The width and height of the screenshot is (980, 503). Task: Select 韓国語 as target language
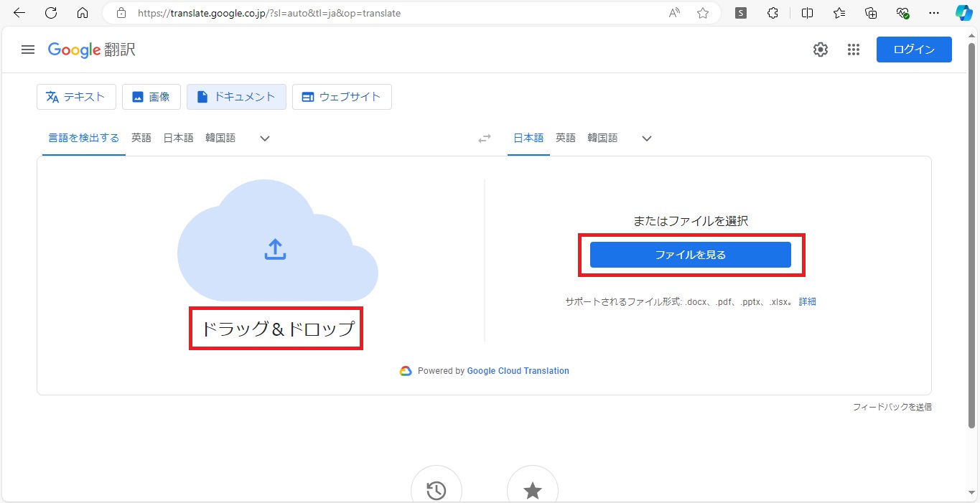click(602, 138)
